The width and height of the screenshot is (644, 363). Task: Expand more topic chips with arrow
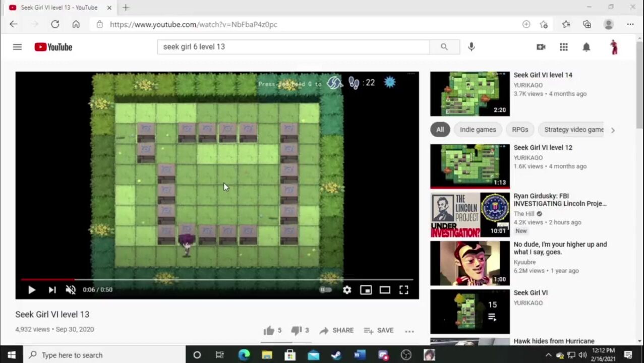tap(613, 130)
